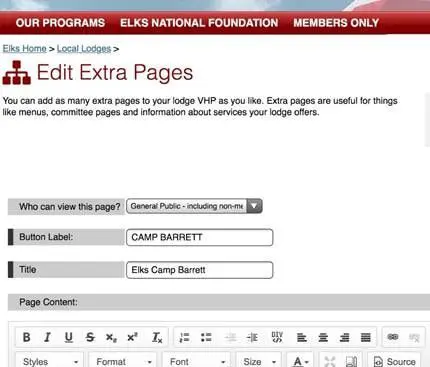Click the Remove Format icon

click(x=157, y=337)
